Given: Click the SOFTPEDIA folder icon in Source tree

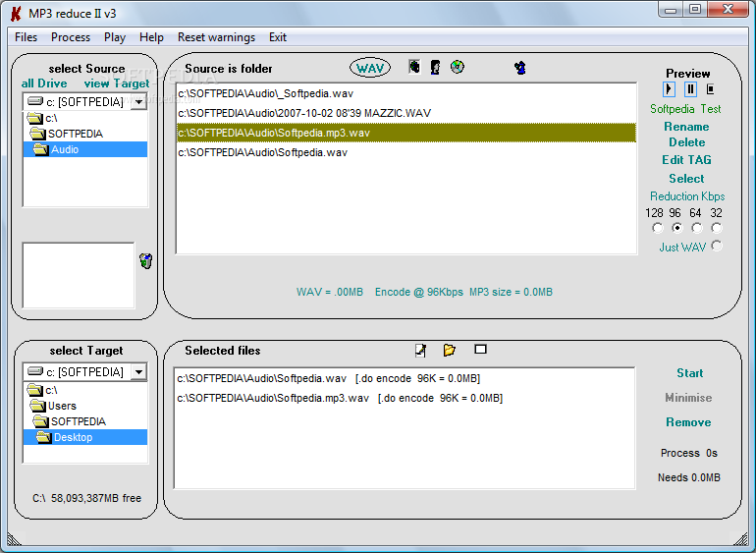Looking at the screenshot, I should (37, 134).
